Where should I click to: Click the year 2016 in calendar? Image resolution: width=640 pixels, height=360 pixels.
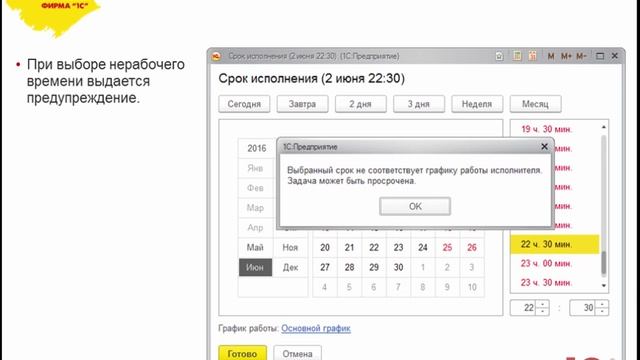pyautogui.click(x=256, y=148)
